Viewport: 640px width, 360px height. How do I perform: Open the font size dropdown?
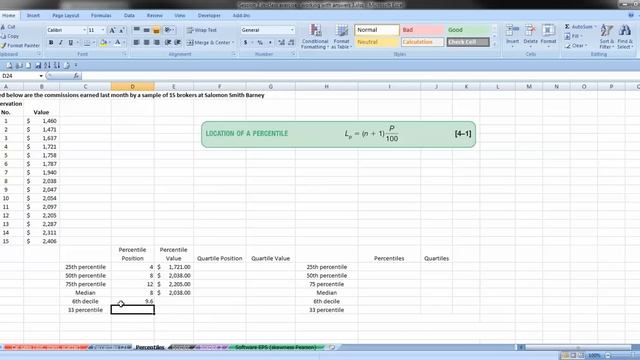point(102,30)
